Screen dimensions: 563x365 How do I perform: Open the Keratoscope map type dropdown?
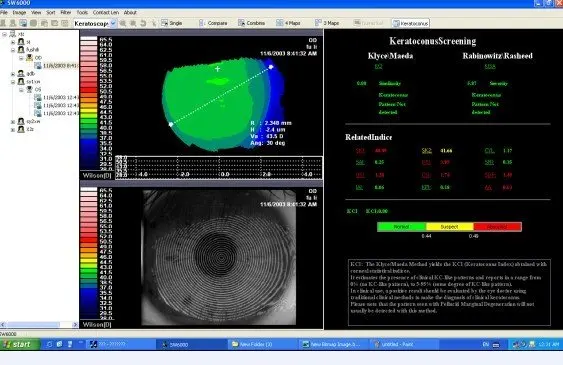pyautogui.click(x=113, y=23)
